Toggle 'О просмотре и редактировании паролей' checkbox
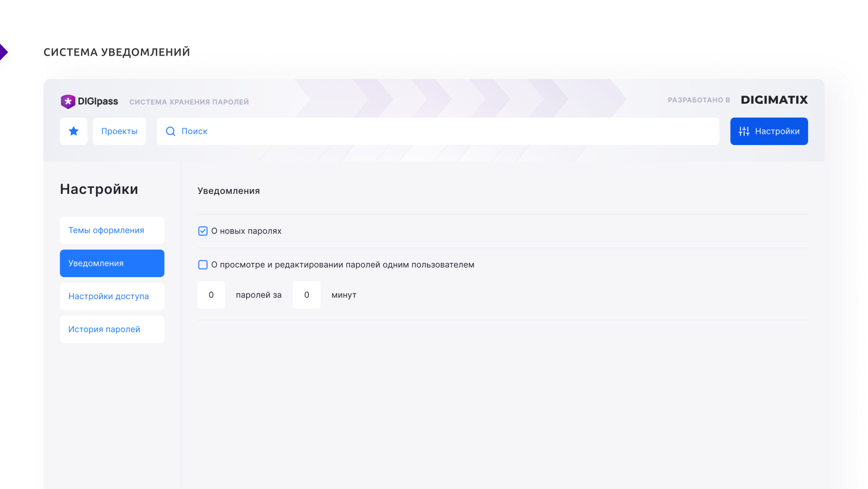This screenshot has width=868, height=489. click(x=203, y=264)
